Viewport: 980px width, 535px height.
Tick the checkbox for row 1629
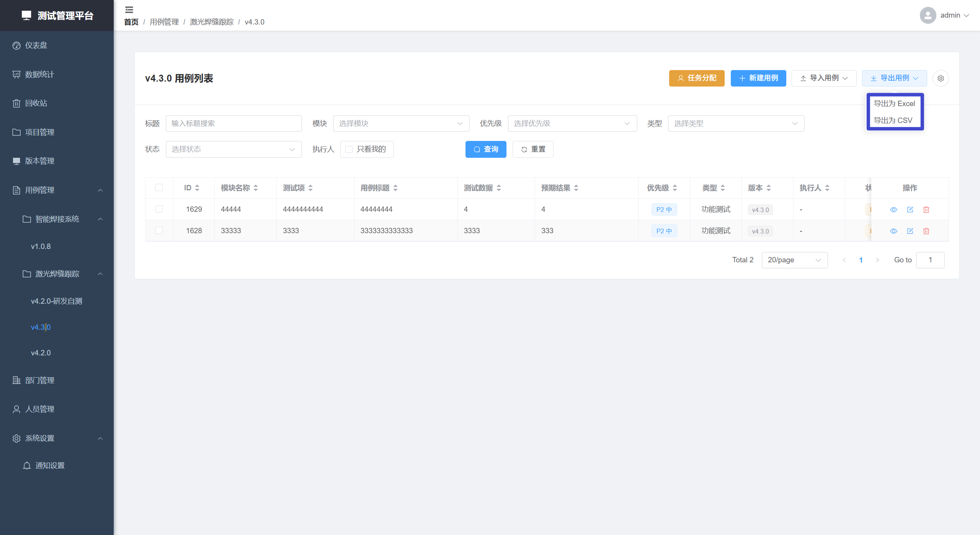click(159, 209)
